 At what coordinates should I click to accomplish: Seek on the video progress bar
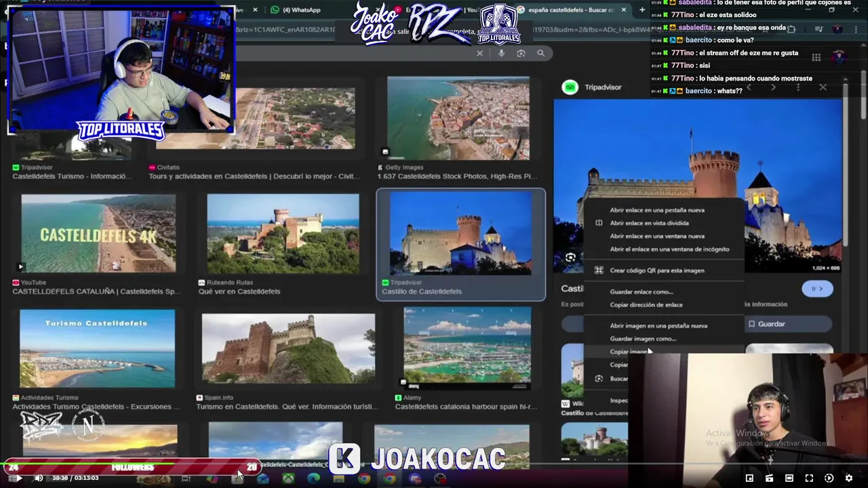(434, 465)
